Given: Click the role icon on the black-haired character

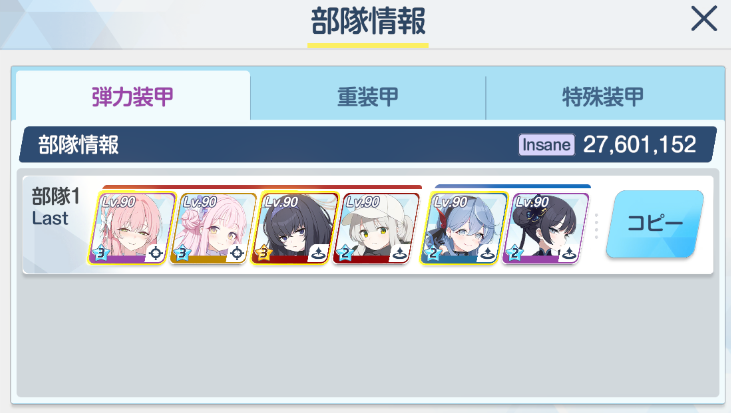Looking at the screenshot, I should [x=318, y=254].
